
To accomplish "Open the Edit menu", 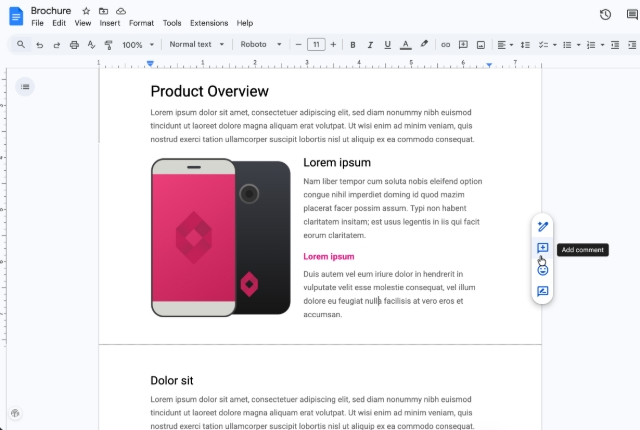I will (59, 23).
